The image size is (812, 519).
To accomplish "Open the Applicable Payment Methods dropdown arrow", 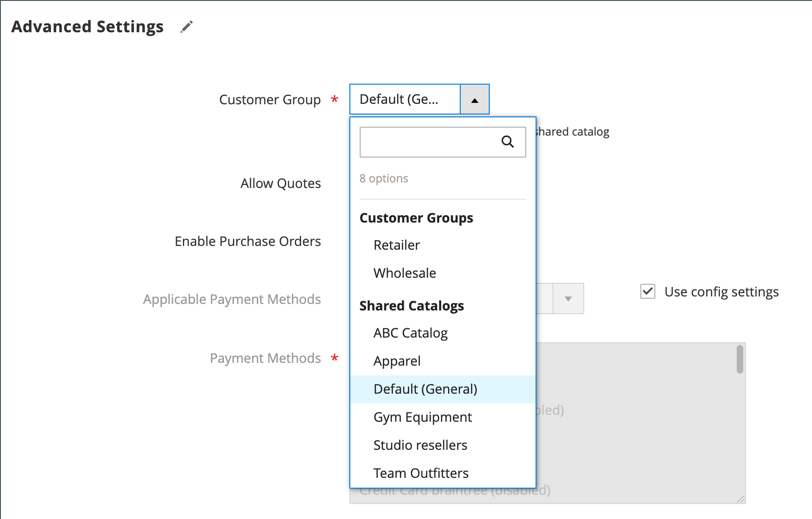I will pyautogui.click(x=568, y=299).
